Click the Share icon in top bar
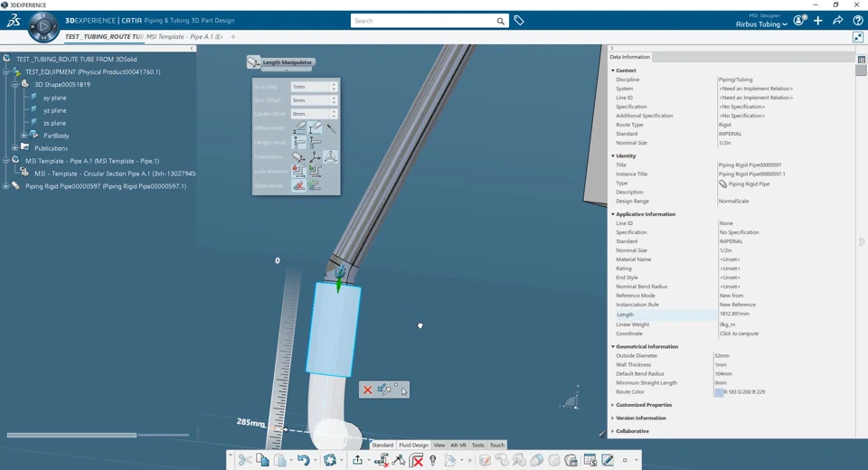 click(838, 21)
